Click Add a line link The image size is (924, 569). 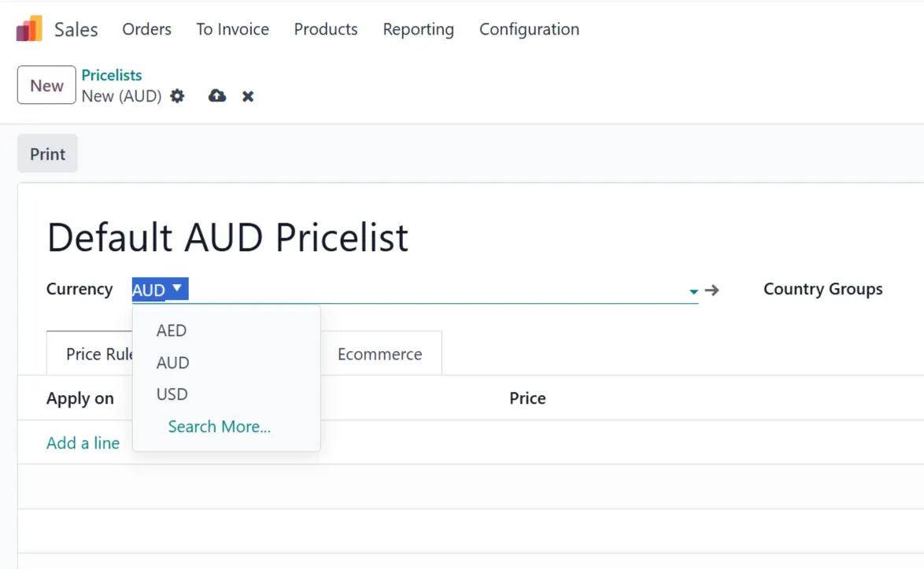pos(83,443)
